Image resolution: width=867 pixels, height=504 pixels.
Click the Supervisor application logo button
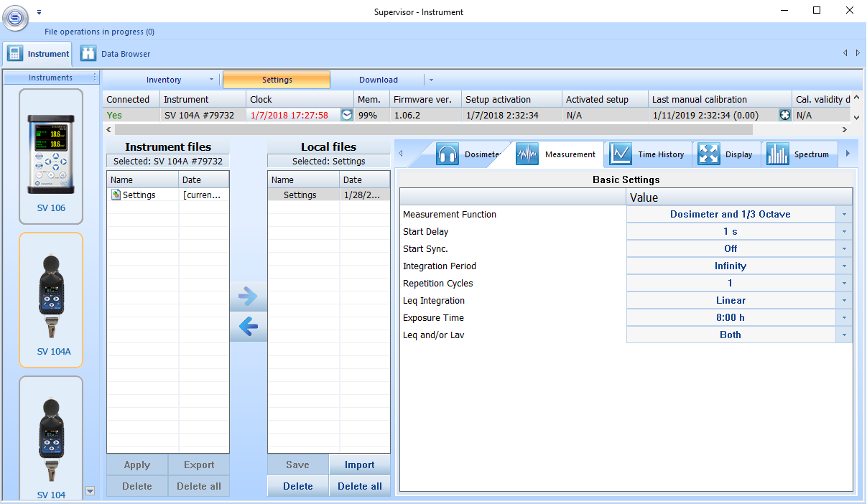[x=15, y=17]
